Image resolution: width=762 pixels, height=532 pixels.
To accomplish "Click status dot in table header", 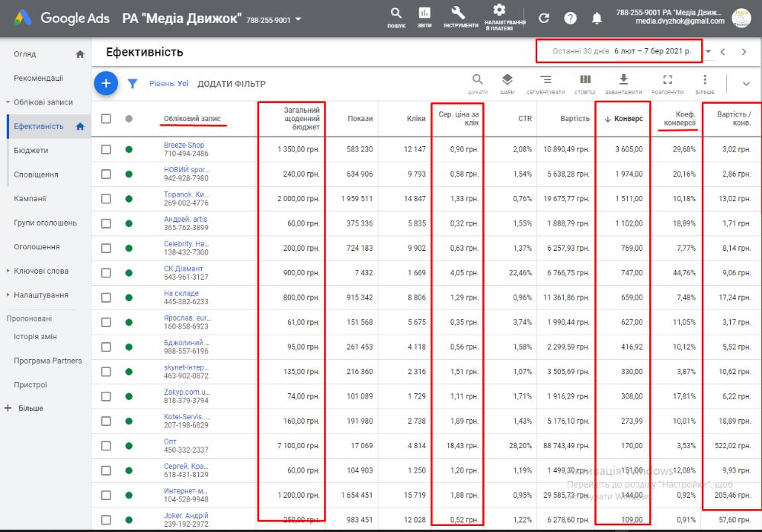I will 129,118.
